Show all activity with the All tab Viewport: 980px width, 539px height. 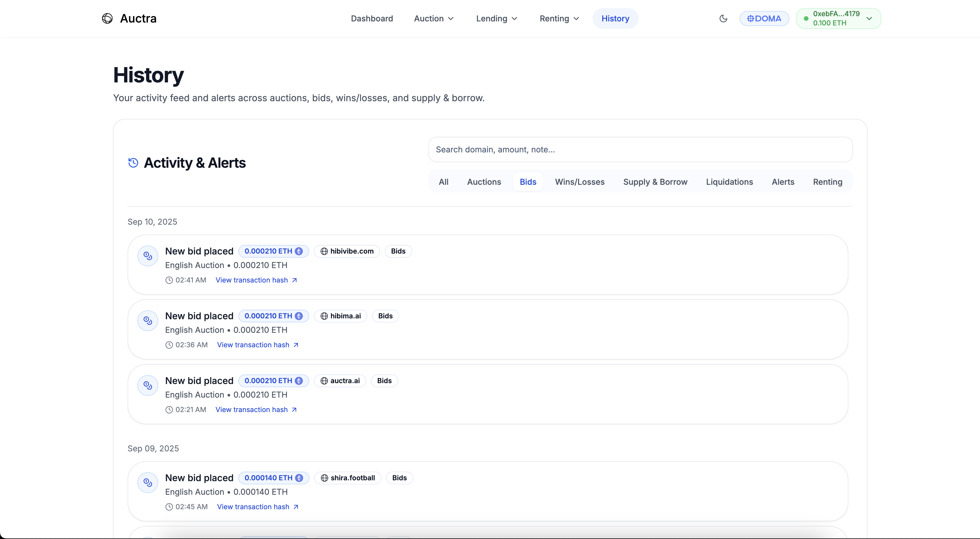pos(443,182)
